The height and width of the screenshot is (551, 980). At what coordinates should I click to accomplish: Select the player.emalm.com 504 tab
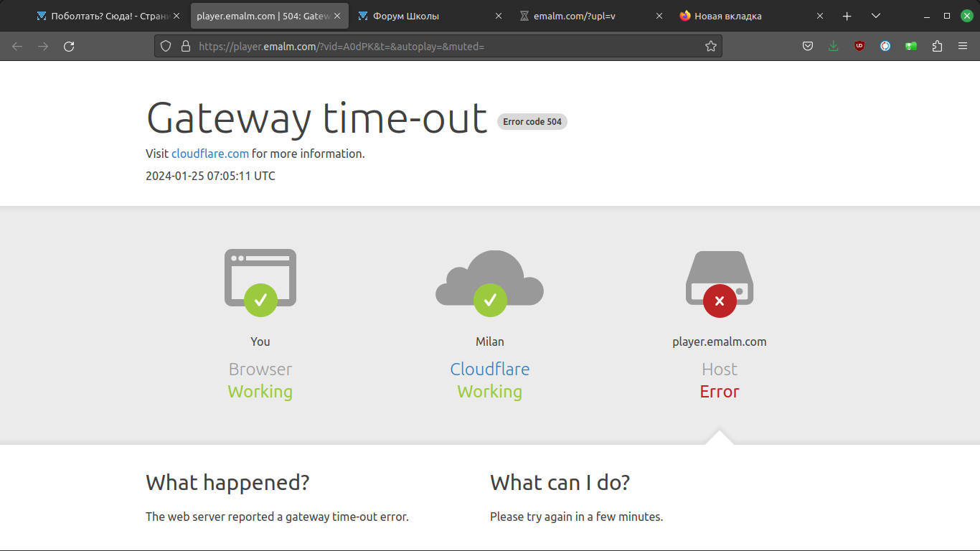click(x=270, y=16)
